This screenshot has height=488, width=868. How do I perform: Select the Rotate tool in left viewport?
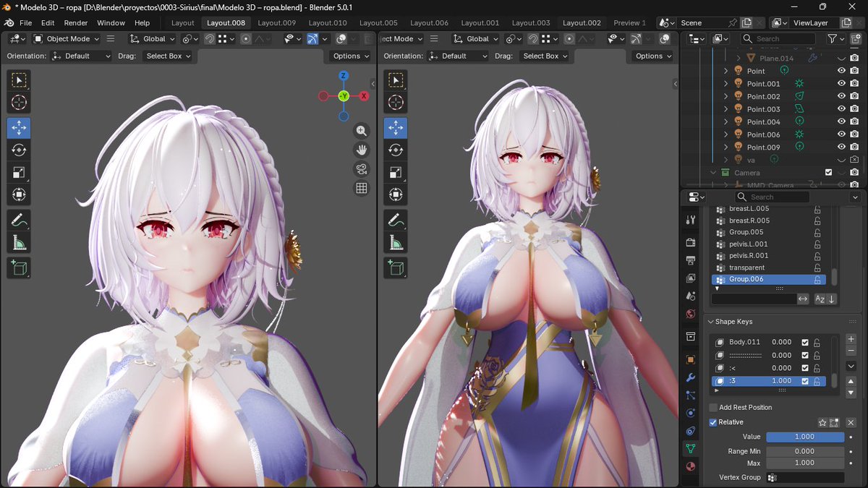click(19, 150)
